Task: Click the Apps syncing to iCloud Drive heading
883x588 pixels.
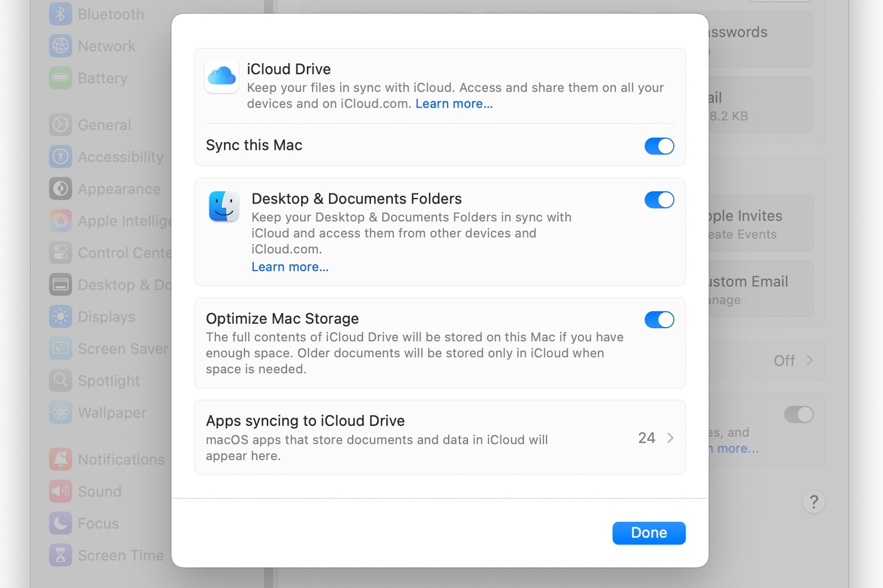Action: click(x=305, y=421)
